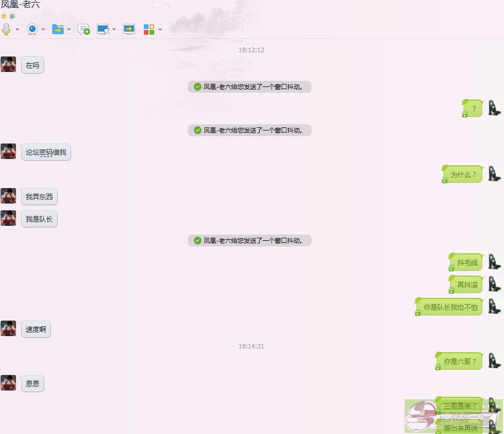The height and width of the screenshot is (434, 504).
Task: Click the contact name 凤凰-老六
Action: (x=20, y=5)
